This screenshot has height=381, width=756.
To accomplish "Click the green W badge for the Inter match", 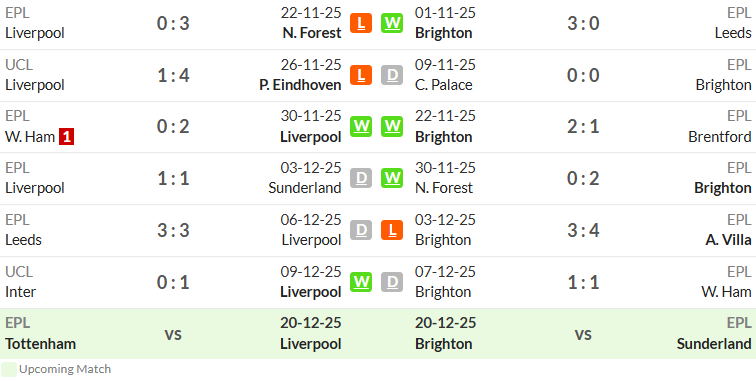I will pos(361,282).
